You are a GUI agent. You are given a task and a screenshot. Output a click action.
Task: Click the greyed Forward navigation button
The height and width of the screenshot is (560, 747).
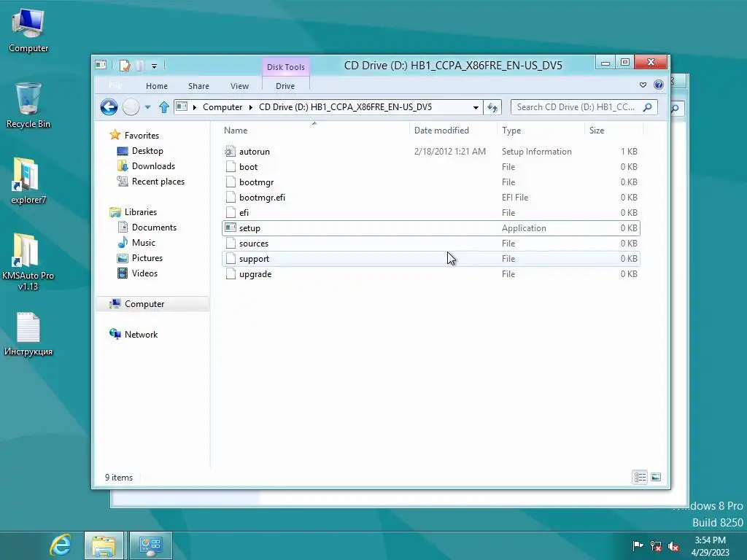tap(131, 106)
